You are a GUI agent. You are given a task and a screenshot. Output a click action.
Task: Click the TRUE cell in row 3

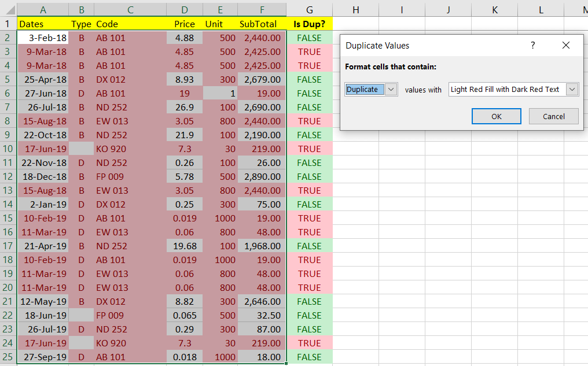click(309, 51)
